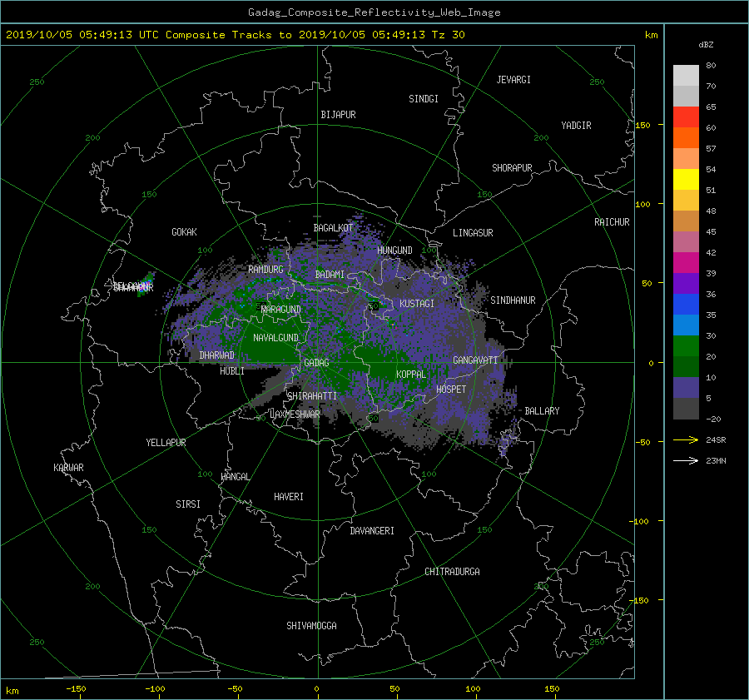
Task: Click the dark gray 5 dBZ swatch
Action: point(686,409)
